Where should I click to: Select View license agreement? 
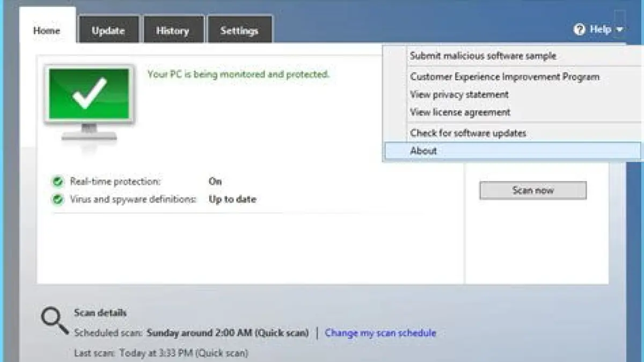point(460,112)
